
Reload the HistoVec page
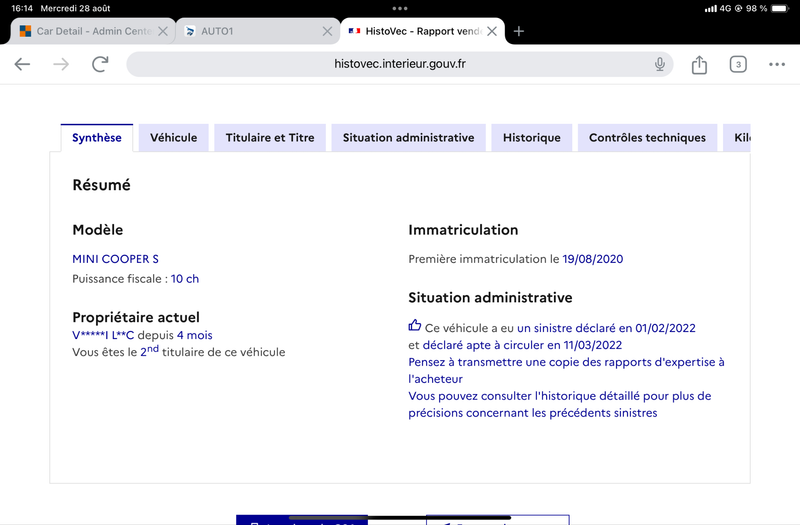click(100, 64)
